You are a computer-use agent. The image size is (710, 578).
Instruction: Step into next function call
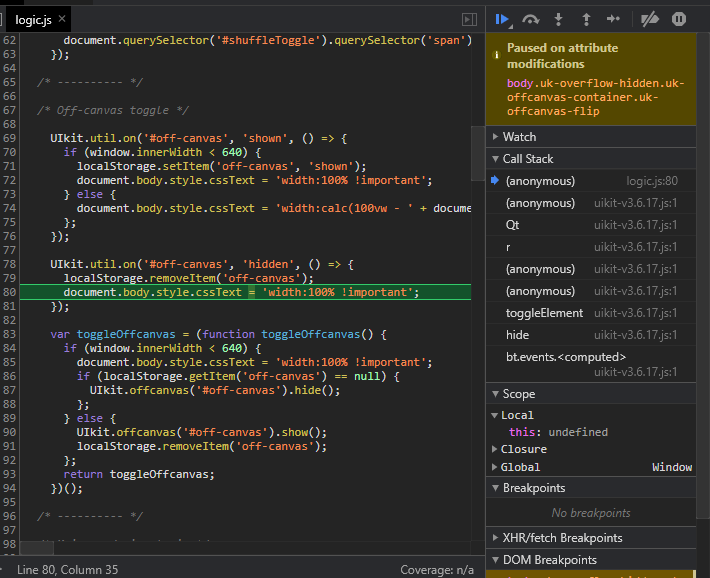[558, 19]
